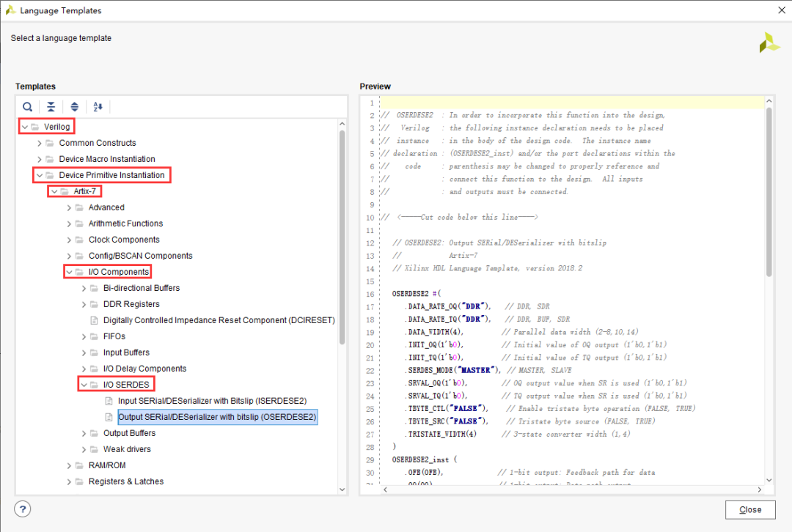Image resolution: width=792 pixels, height=532 pixels.
Task: Click the Close button
Action: (750, 510)
